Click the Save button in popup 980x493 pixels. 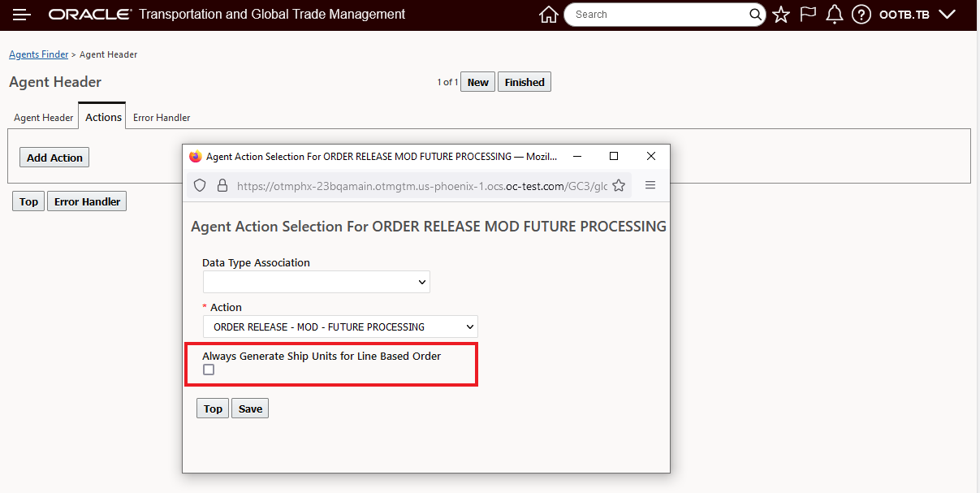[x=250, y=409]
